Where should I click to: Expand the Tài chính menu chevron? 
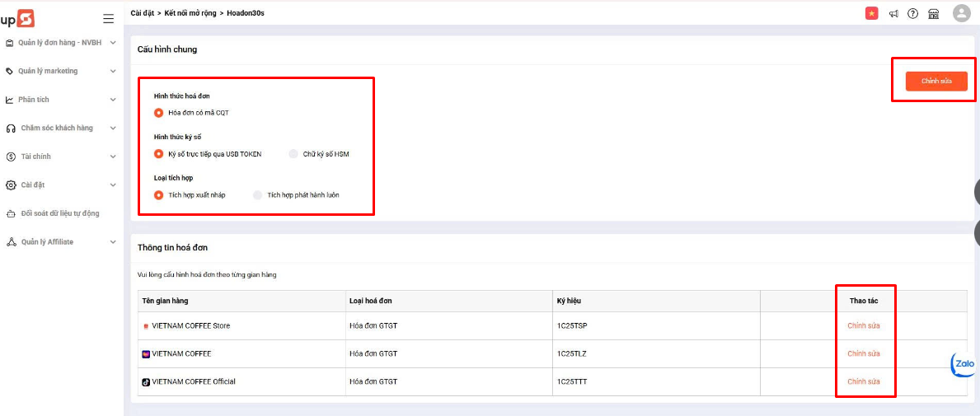pos(113,157)
